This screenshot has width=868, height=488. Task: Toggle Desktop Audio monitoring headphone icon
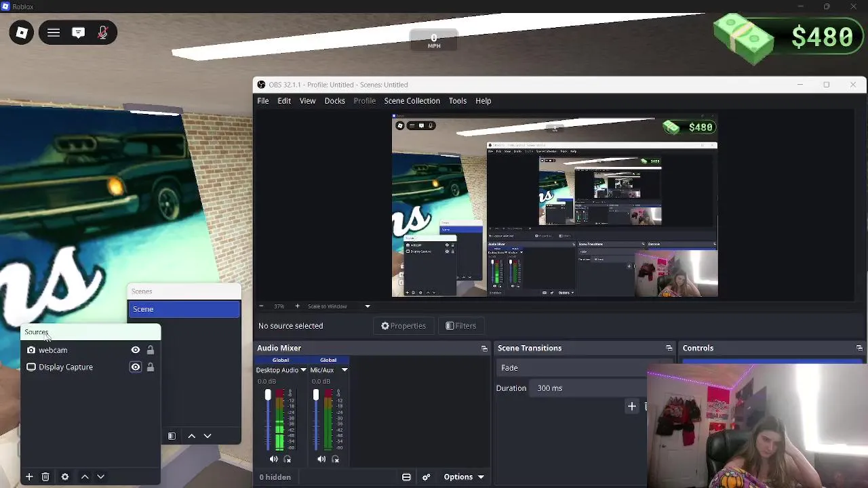288,459
